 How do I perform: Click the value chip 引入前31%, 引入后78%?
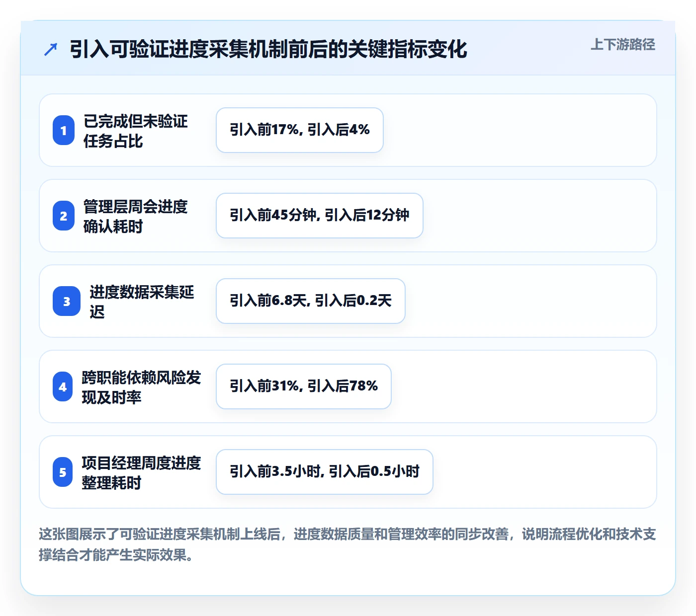pyautogui.click(x=304, y=386)
